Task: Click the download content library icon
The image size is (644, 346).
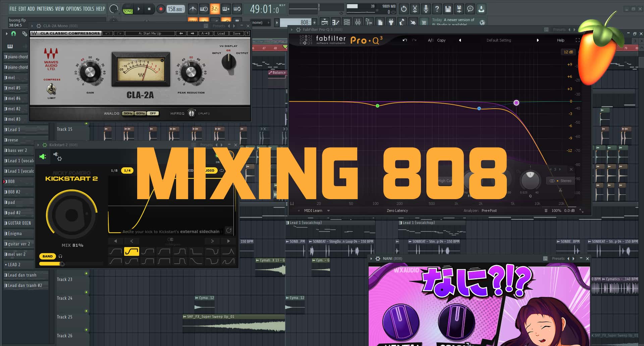Action: pyautogui.click(x=481, y=9)
